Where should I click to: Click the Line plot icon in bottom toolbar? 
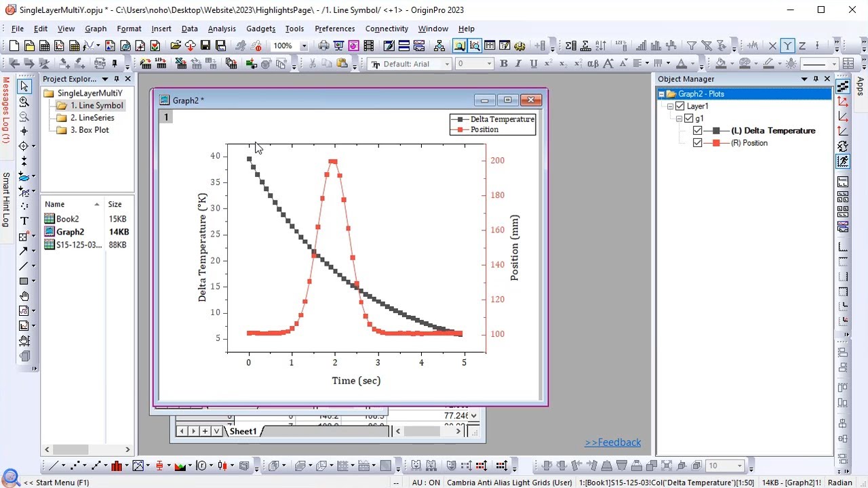tap(52, 466)
